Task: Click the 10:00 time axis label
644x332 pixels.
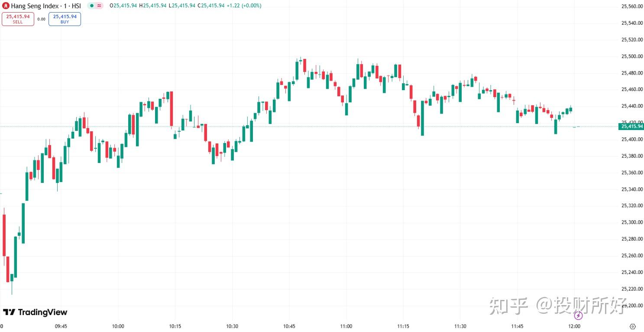Action: (118, 326)
